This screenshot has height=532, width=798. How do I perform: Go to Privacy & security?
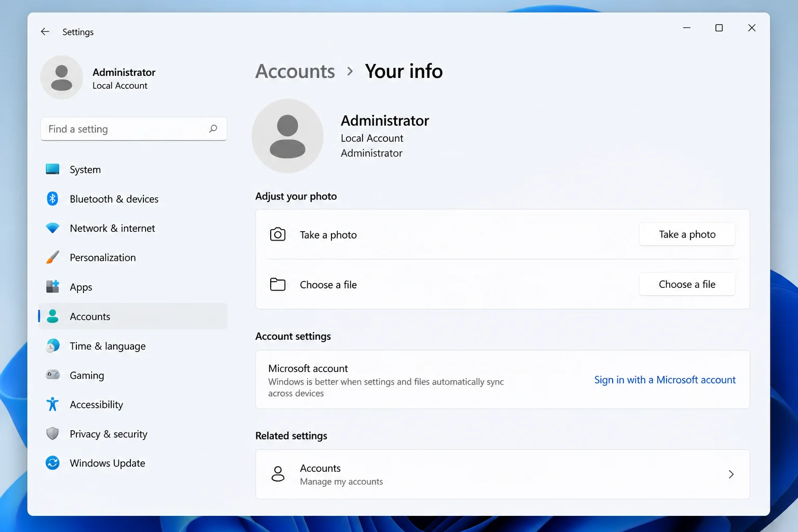click(x=132, y=434)
